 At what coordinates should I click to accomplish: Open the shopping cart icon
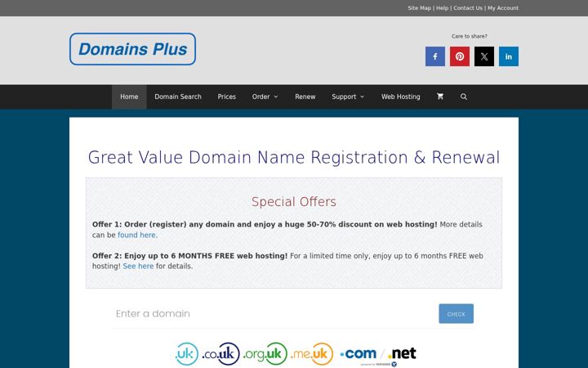(x=440, y=96)
